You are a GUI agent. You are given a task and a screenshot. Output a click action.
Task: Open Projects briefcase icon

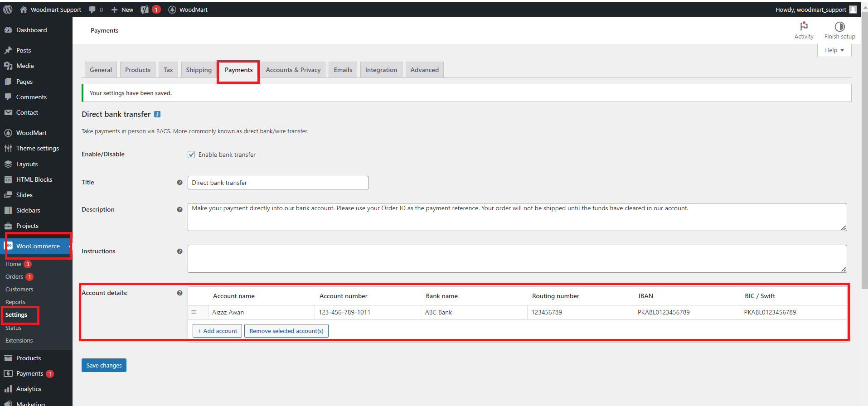tap(8, 226)
